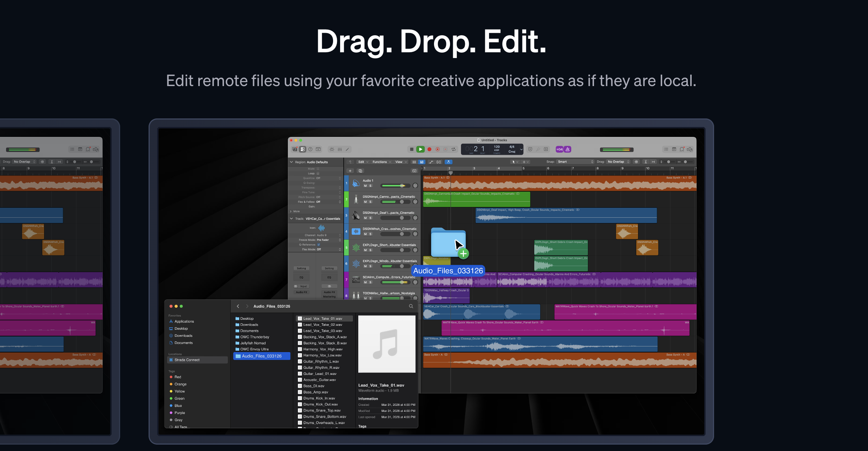
Task: Open Quick Help question-mark icon
Action: click(310, 149)
